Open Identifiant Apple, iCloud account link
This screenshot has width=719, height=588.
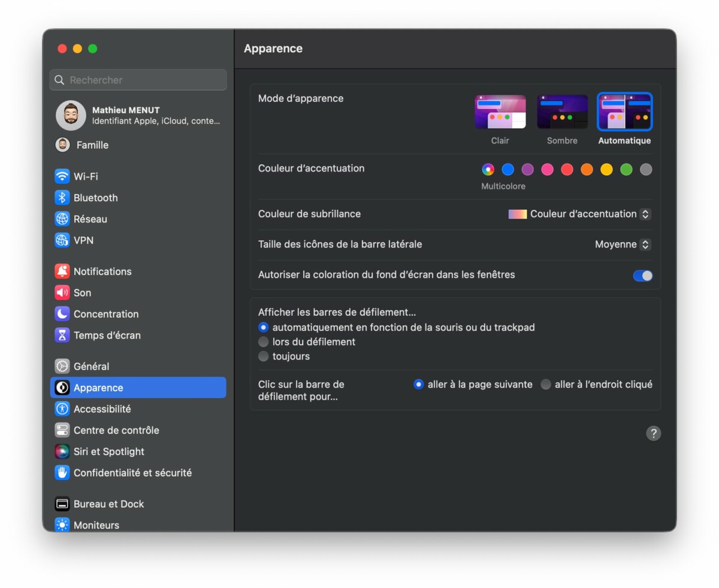156,121
